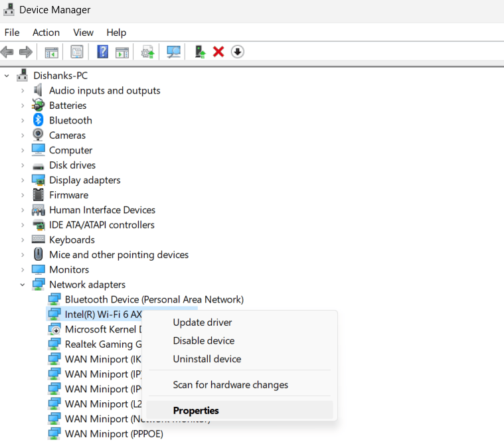The image size is (504, 442).
Task: Choose Uninstall device from context menu
Action: [240, 359]
